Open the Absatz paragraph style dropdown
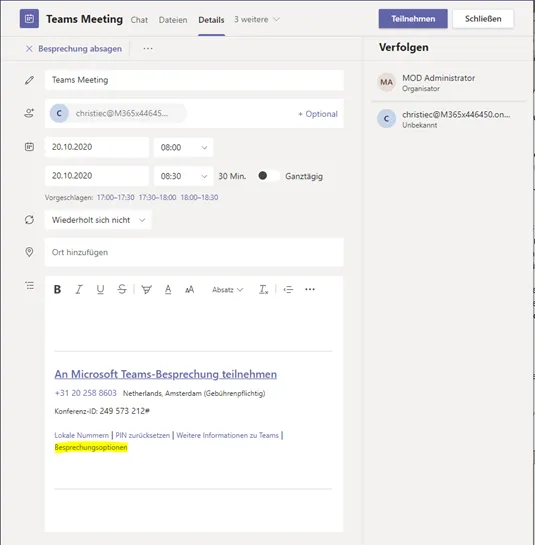 tap(227, 290)
